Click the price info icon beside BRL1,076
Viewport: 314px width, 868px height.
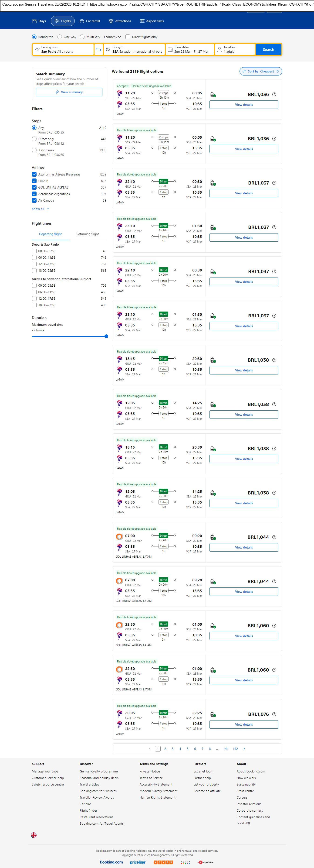(x=274, y=714)
